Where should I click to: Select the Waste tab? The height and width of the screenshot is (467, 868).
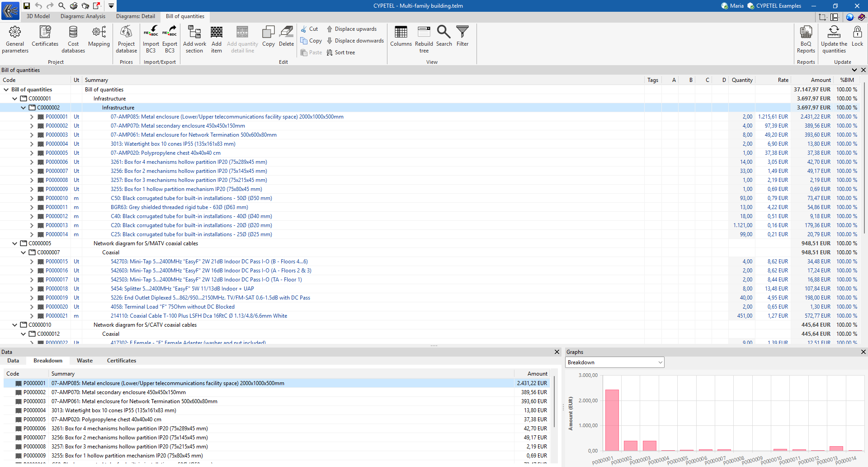pyautogui.click(x=85, y=361)
